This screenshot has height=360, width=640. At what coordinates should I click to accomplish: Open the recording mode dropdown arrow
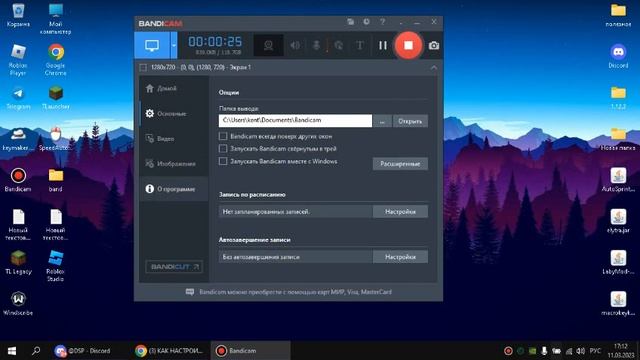point(174,45)
